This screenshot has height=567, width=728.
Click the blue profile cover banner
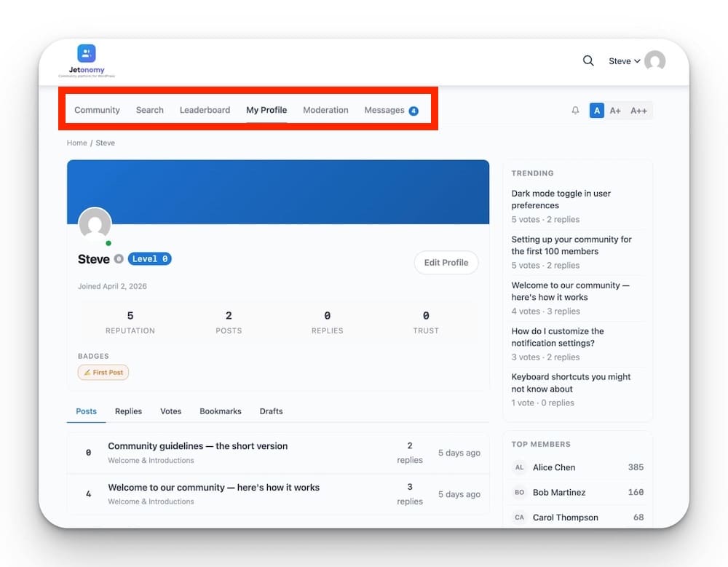[278, 191]
